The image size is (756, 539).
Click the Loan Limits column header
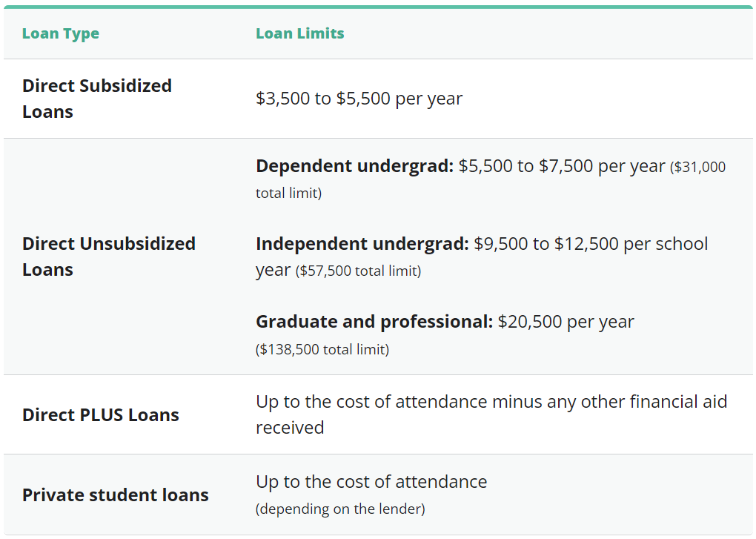(299, 33)
